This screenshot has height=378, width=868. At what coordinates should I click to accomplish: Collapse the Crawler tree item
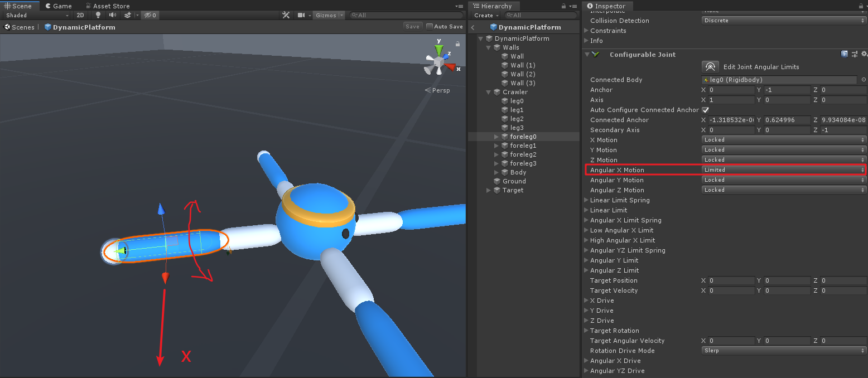coord(489,92)
